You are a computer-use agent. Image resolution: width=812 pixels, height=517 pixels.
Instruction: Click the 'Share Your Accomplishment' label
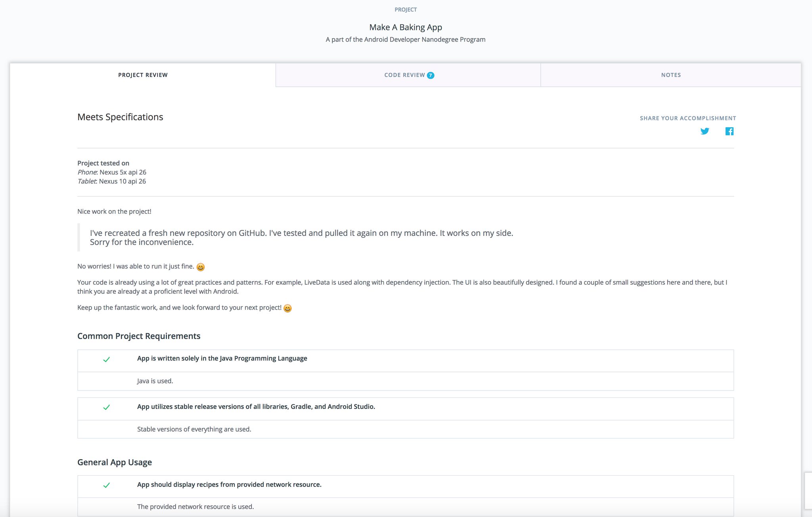(x=688, y=118)
